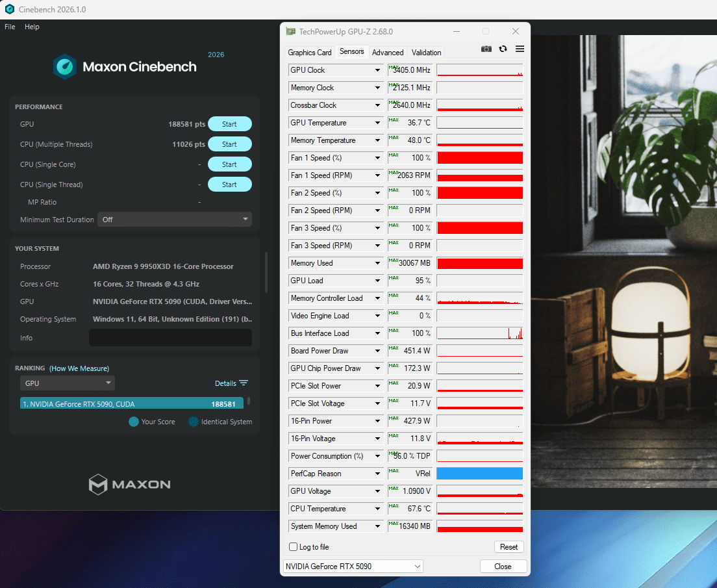The height and width of the screenshot is (588, 717).
Task: Start the CPU (Multiple Threads) test
Action: click(x=229, y=144)
